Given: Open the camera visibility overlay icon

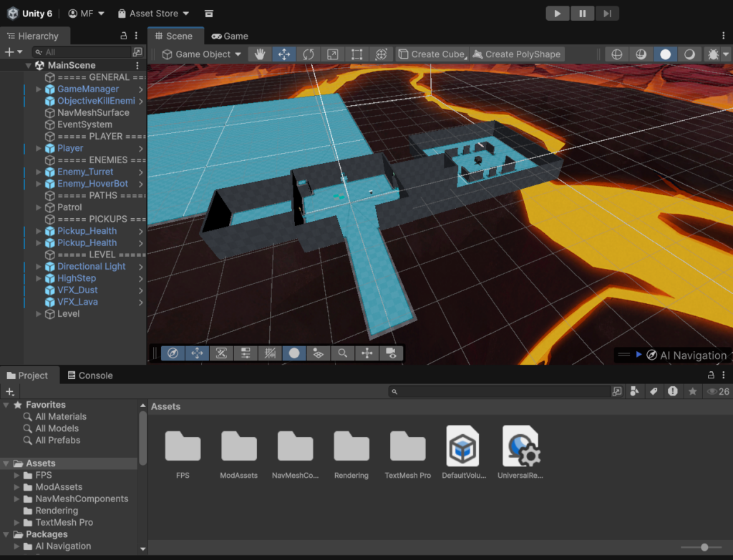Looking at the screenshot, I should (391, 353).
